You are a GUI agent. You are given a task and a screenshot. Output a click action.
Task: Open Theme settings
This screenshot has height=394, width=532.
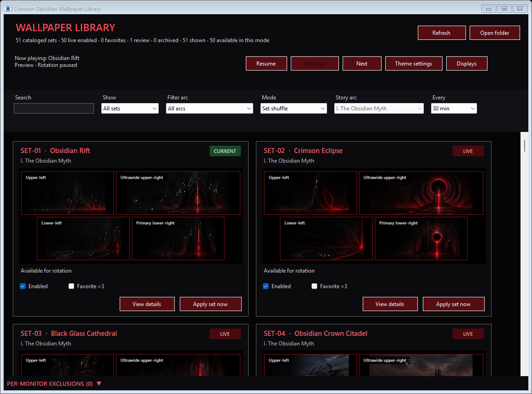[414, 63]
